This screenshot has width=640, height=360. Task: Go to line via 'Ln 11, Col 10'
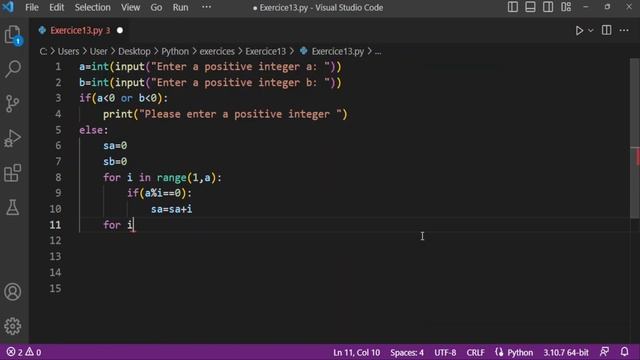tap(356, 352)
